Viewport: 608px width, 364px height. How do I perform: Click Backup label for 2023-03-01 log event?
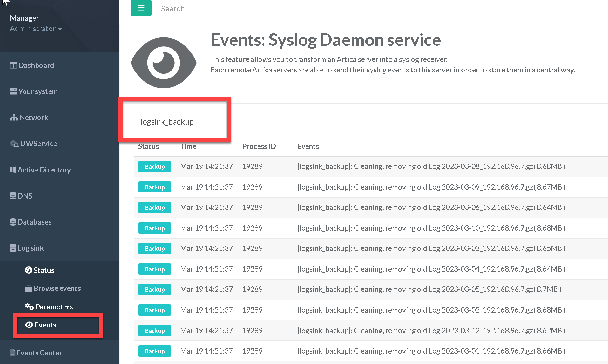(155, 351)
